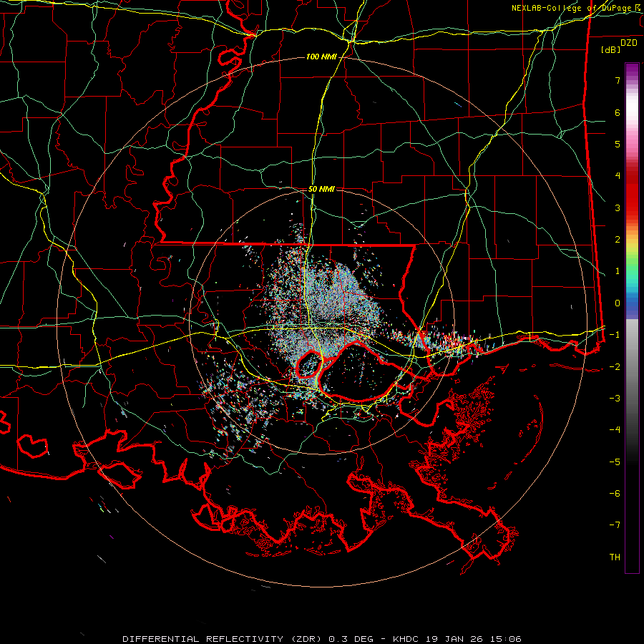Click the 0 value on color scale
Image resolution: width=644 pixels, height=644 pixels.
tap(618, 303)
